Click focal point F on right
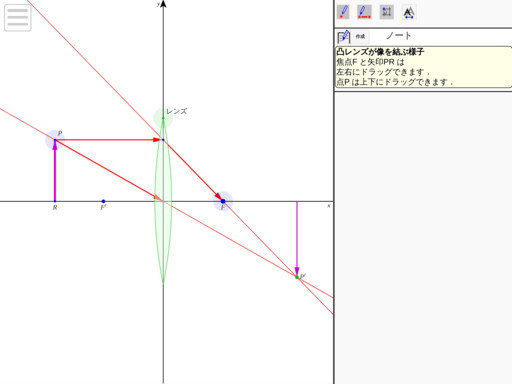Image resolution: width=512 pixels, height=384 pixels. (223, 201)
